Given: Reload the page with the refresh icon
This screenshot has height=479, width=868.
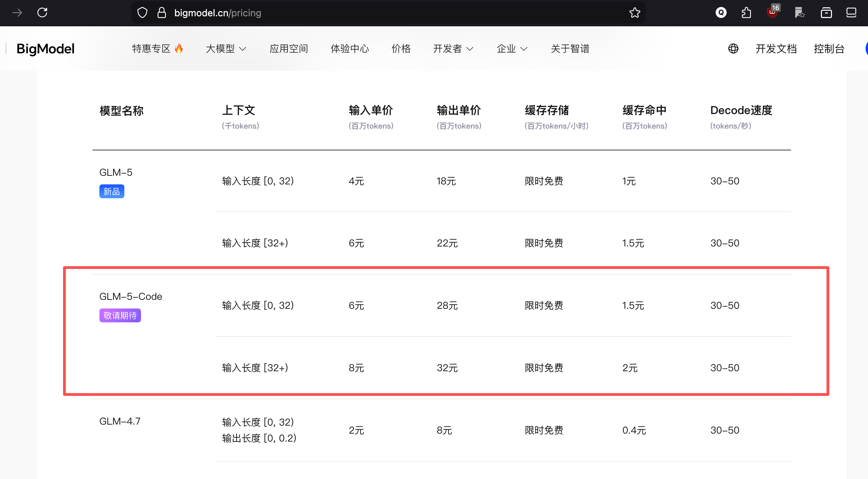Looking at the screenshot, I should pos(42,13).
